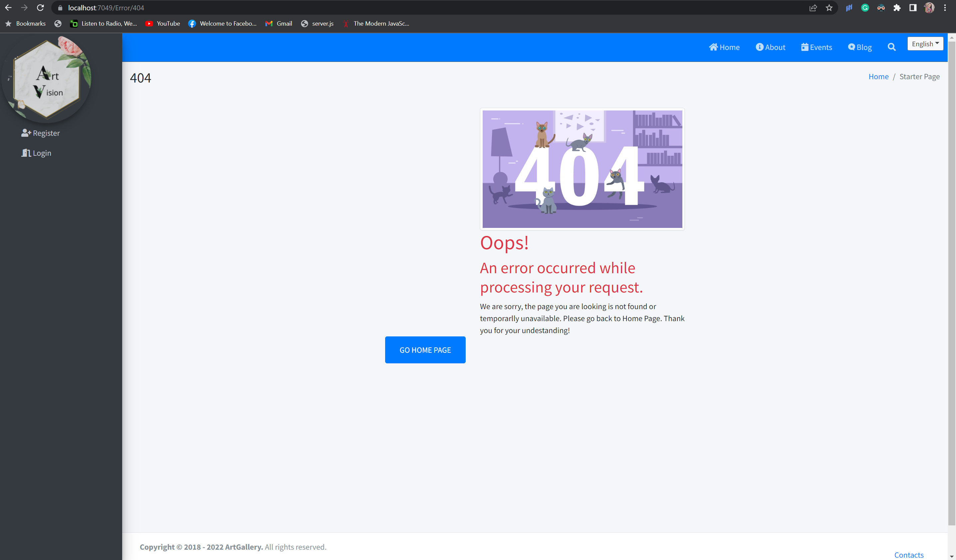Open the Gmail bookmark
956x560 pixels.
click(x=279, y=24)
